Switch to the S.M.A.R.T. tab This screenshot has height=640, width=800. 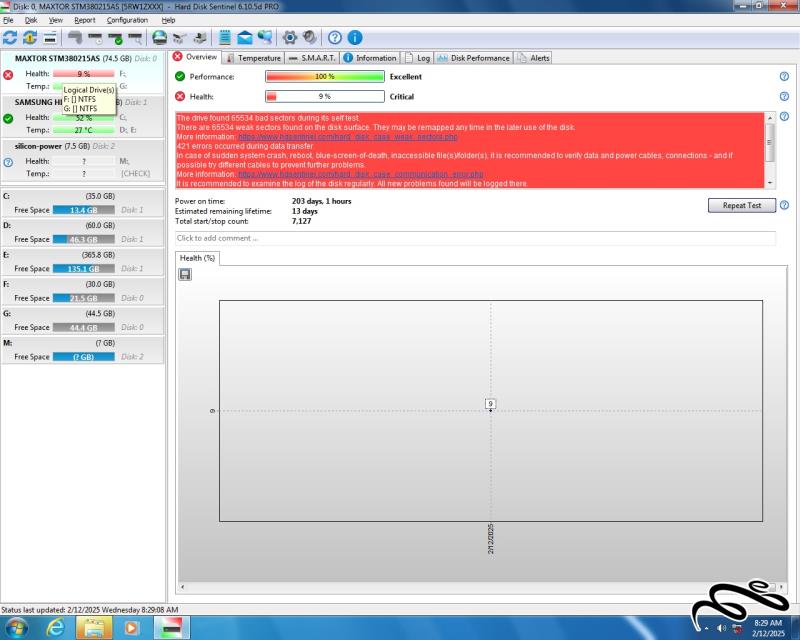coord(312,58)
